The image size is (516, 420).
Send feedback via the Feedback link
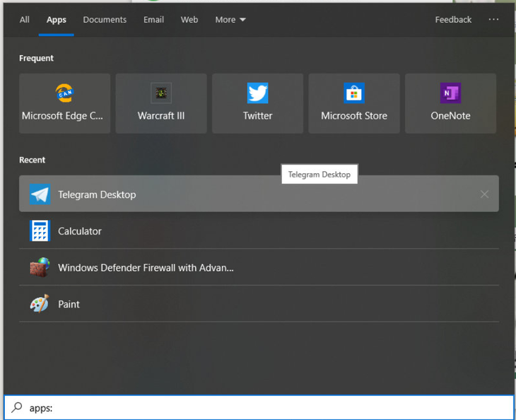tap(453, 20)
